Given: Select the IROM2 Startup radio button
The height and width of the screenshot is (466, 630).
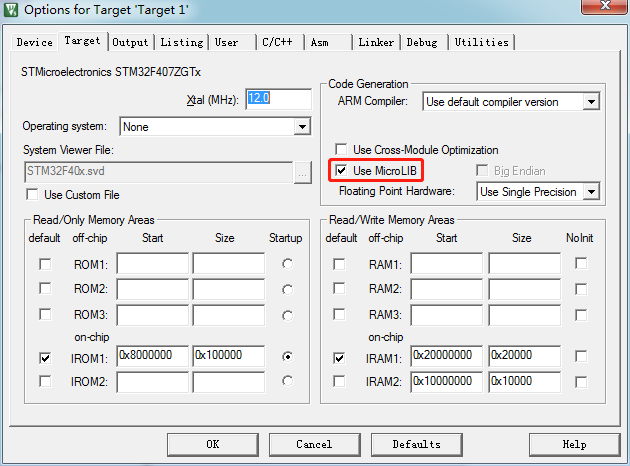Looking at the screenshot, I should 287,381.
